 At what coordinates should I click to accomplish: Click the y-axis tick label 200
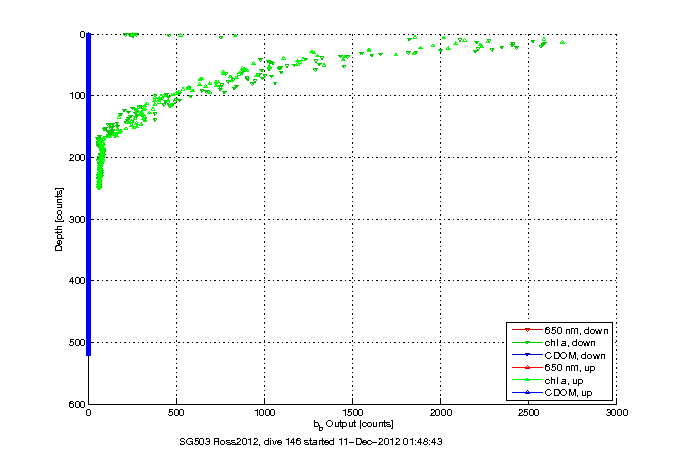[x=77, y=157]
